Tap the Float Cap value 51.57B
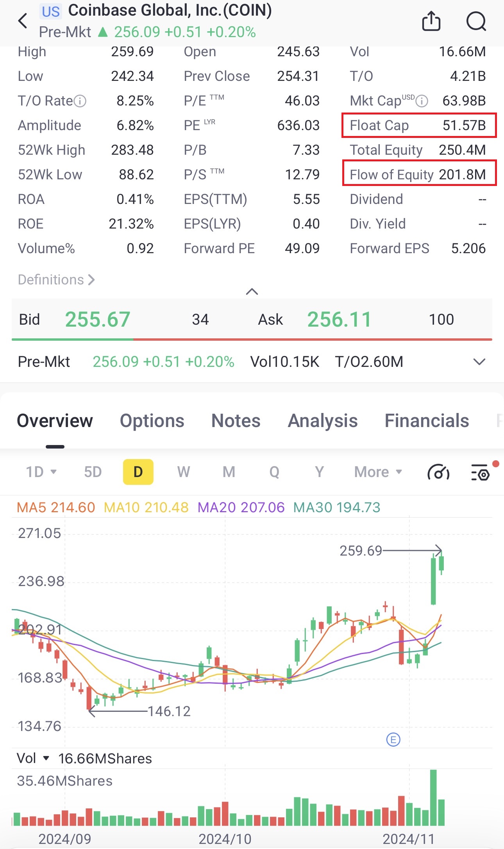Screen dimensions: 504x849 464,125
